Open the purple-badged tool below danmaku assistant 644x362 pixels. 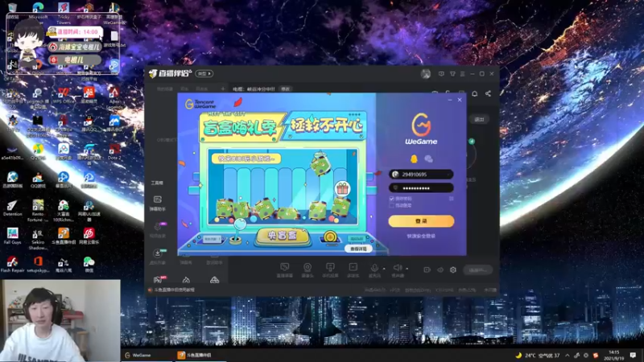coord(158,230)
